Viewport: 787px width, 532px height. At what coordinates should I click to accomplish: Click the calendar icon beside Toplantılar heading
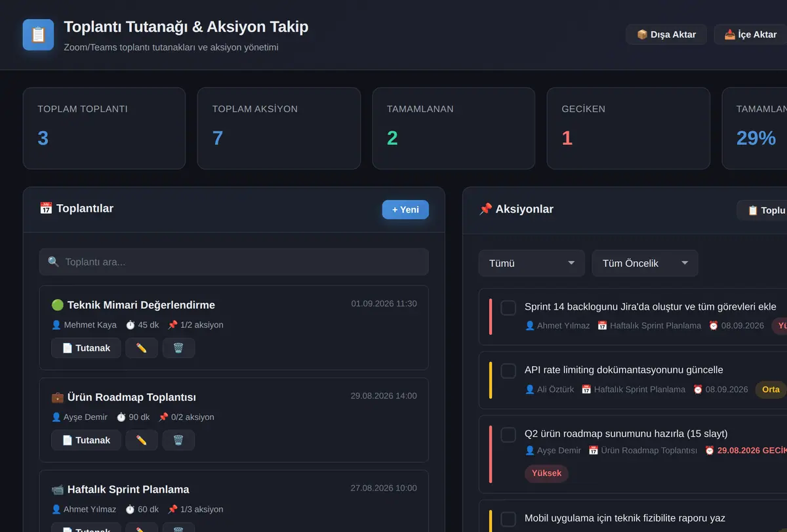pyautogui.click(x=45, y=209)
